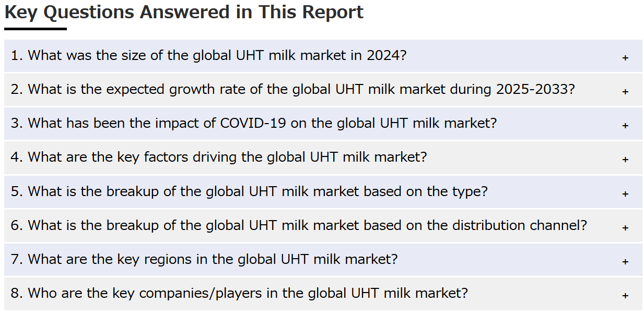Click question 7 key regions text
This screenshot has height=315, width=644.
pos(204,259)
